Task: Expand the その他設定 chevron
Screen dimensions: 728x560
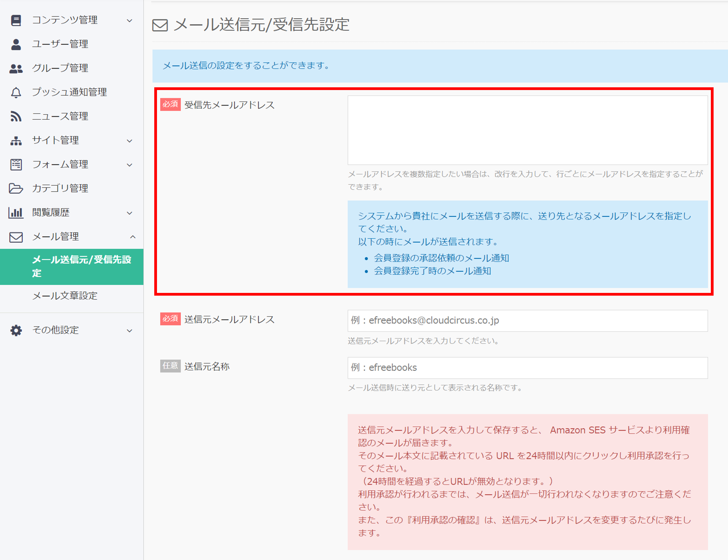Action: point(130,331)
